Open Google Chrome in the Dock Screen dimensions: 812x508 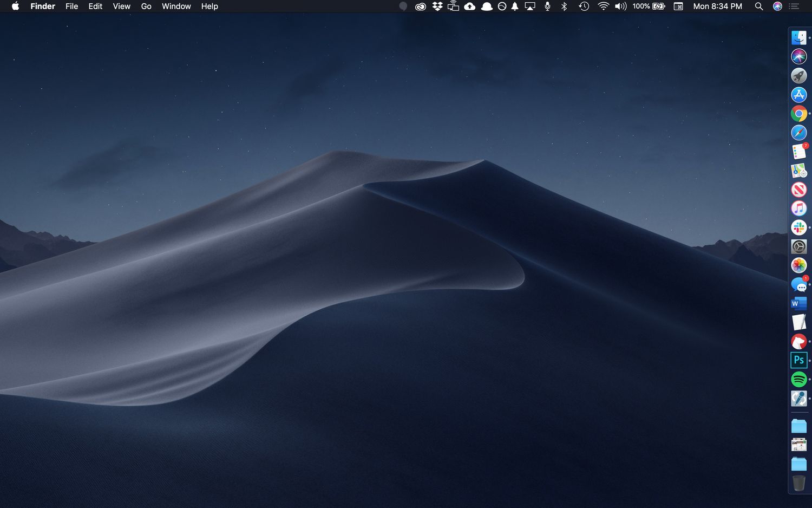[798, 114]
